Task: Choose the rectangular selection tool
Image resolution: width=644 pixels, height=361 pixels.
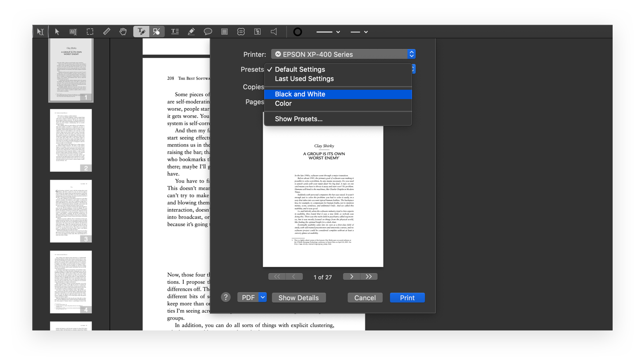Action: click(90, 31)
